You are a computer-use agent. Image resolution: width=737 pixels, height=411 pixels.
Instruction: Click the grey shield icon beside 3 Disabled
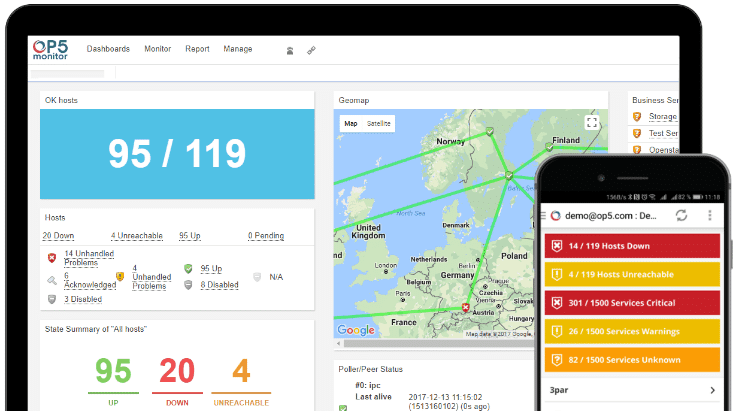pyautogui.click(x=52, y=299)
